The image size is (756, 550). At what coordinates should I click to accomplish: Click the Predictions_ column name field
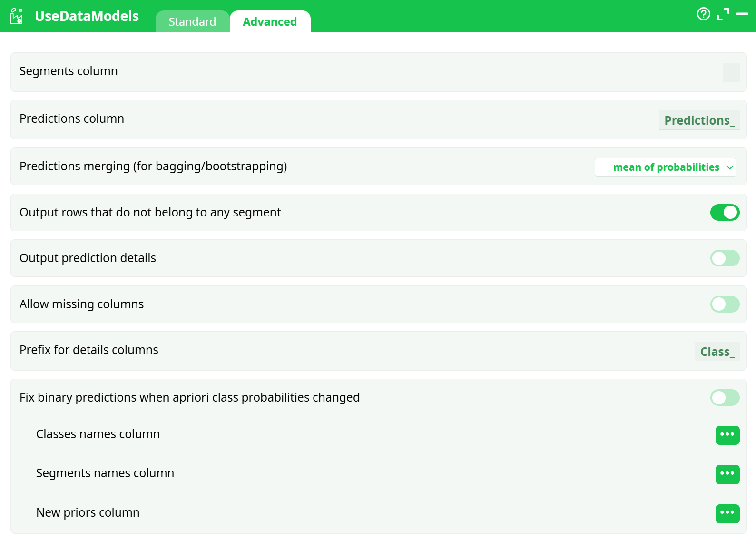[x=699, y=120]
